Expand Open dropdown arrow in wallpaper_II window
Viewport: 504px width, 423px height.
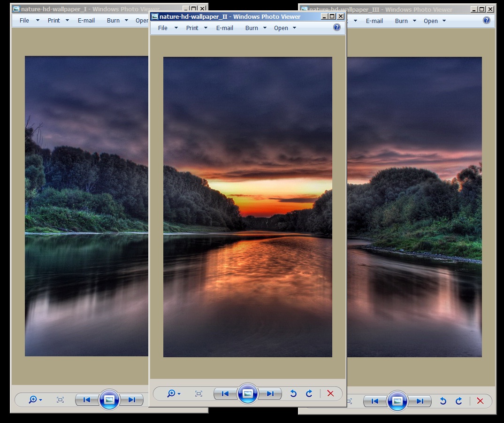294,28
